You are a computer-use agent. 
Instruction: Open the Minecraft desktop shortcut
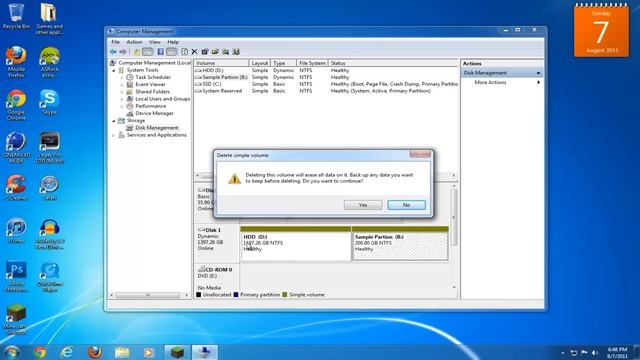pyautogui.click(x=16, y=320)
